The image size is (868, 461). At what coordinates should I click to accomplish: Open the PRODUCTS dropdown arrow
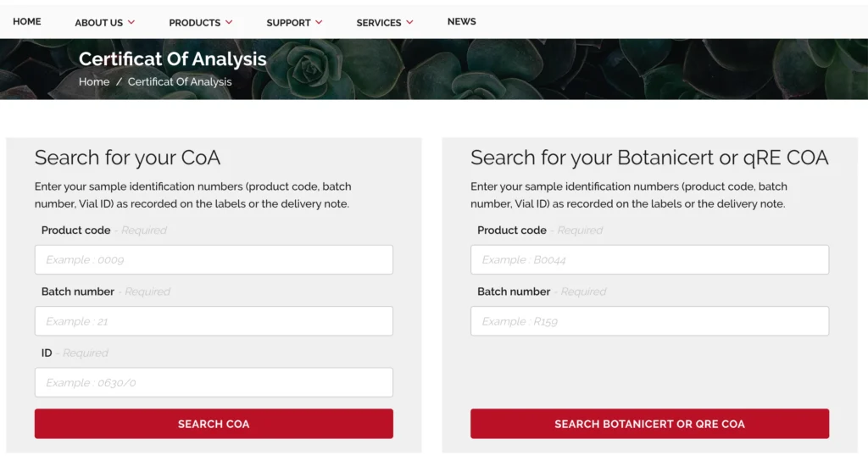229,23
